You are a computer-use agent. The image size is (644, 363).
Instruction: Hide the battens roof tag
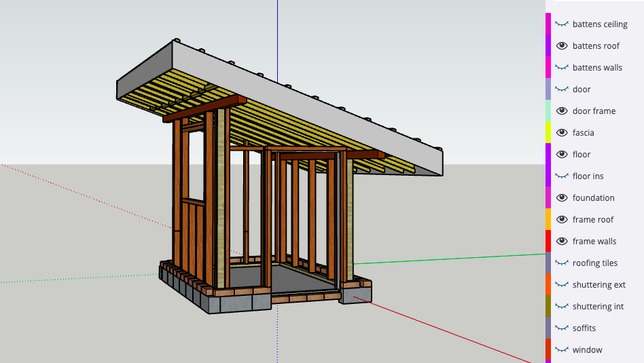[x=562, y=46]
